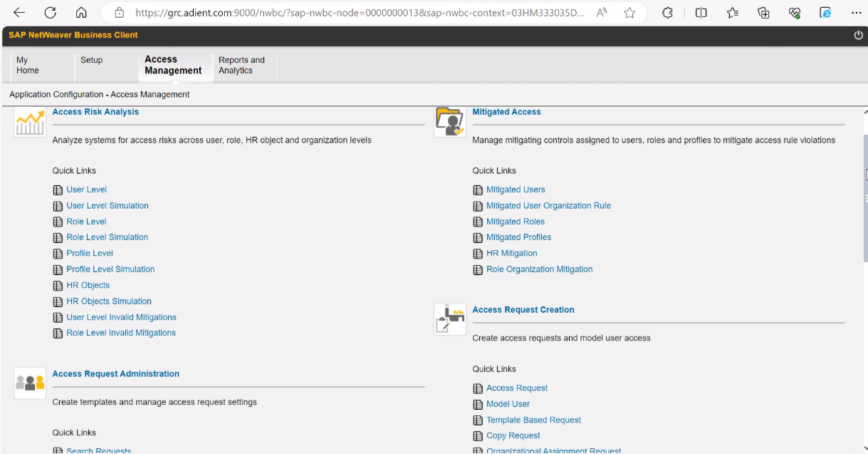Open the Mitigated Users quick link

point(516,190)
